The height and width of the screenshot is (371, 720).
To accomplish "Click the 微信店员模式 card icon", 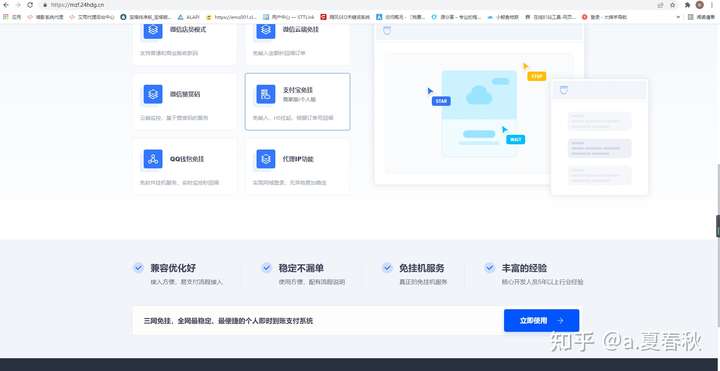I will coord(153,30).
